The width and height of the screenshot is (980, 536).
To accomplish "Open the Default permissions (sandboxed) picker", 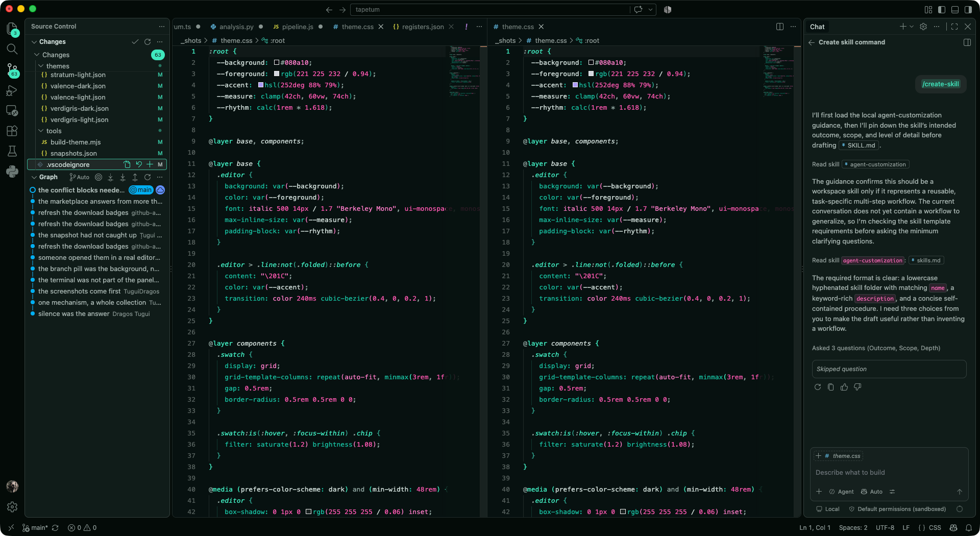I will pyautogui.click(x=897, y=509).
